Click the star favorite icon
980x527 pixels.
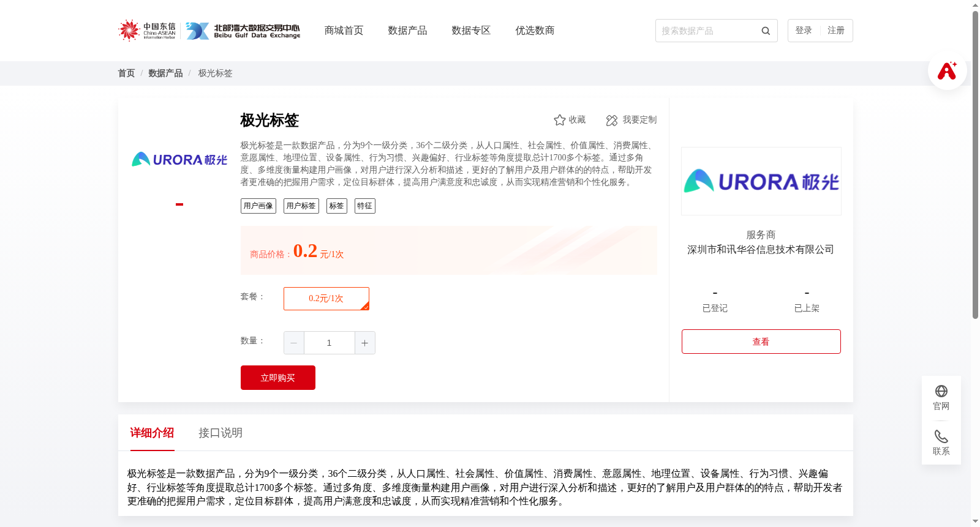click(560, 120)
